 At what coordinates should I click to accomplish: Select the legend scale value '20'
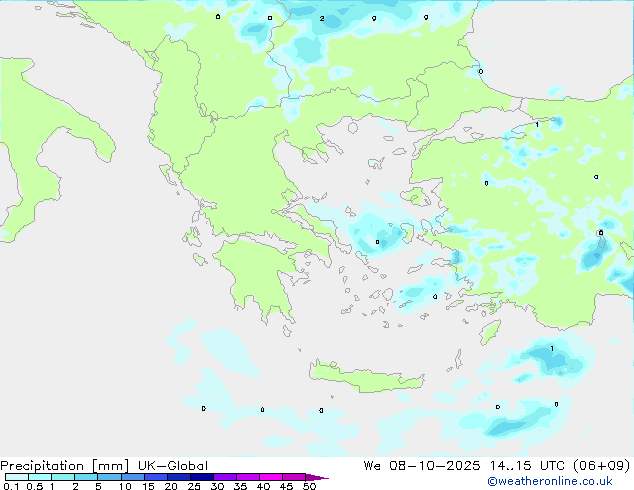point(171,486)
